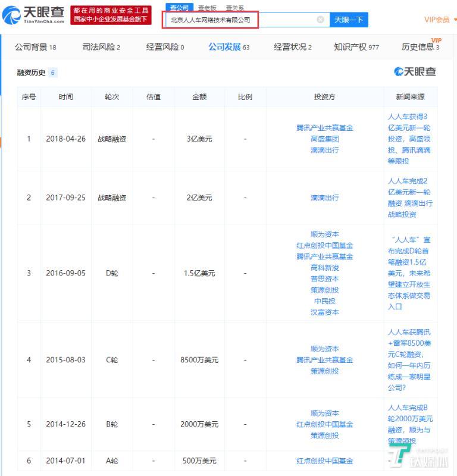457x476 pixels.
Task: Select the 经营状况 2 section tab
Action: (292, 47)
